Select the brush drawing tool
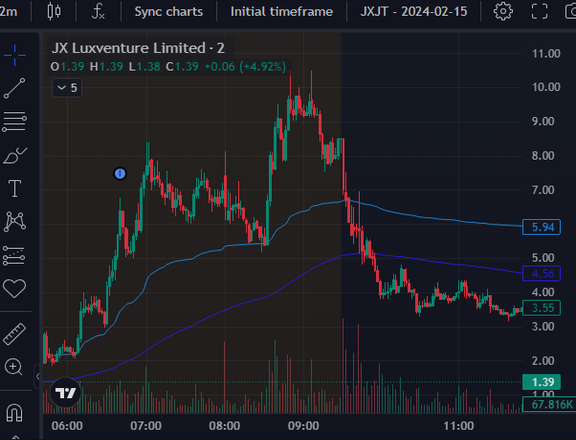This screenshot has width=576, height=440. (15, 155)
